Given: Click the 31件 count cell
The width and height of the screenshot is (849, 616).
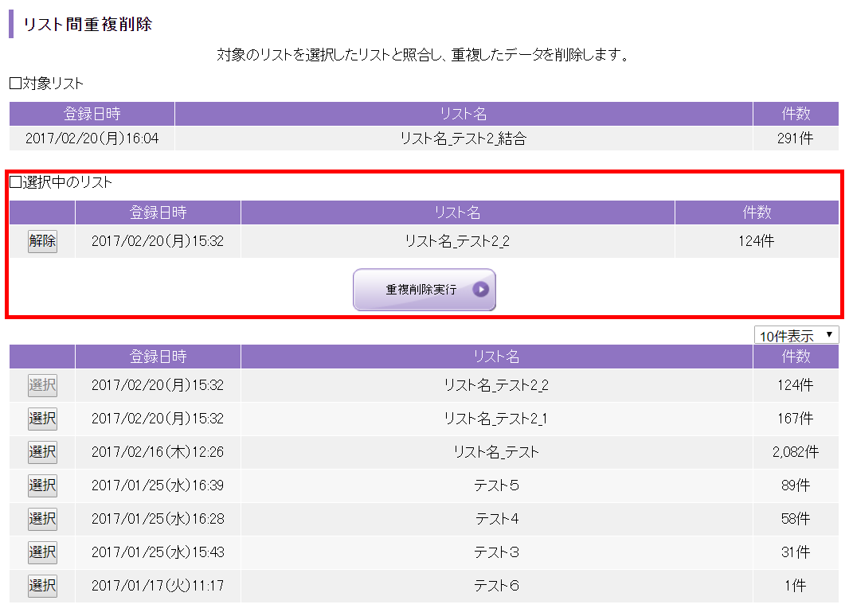Looking at the screenshot, I should pos(796,552).
